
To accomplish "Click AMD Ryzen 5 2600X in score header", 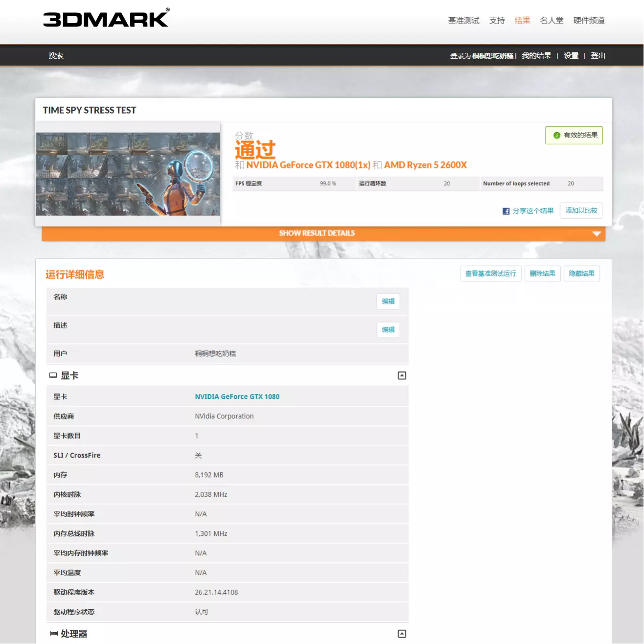I will pyautogui.click(x=426, y=165).
